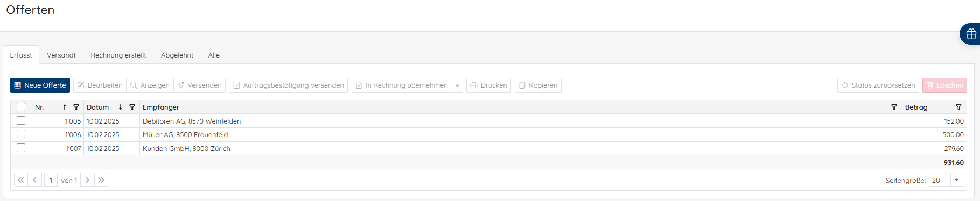
Task: Go to the last page arrow
Action: point(101,180)
